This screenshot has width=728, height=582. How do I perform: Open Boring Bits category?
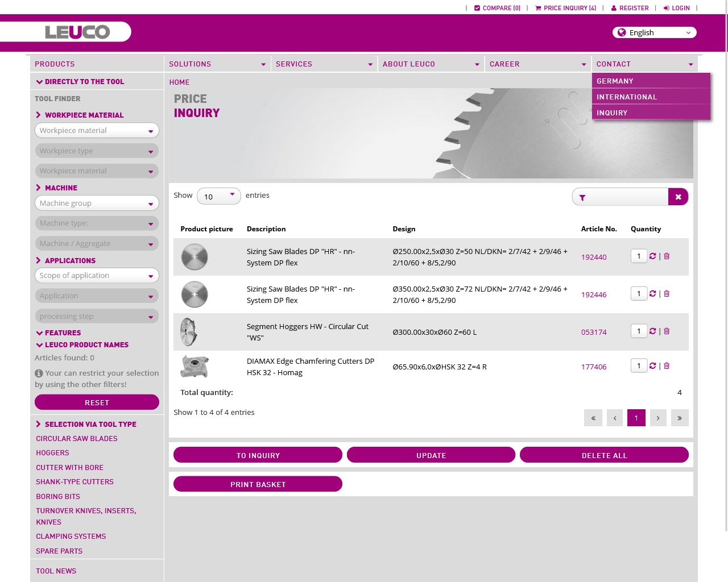tap(58, 497)
